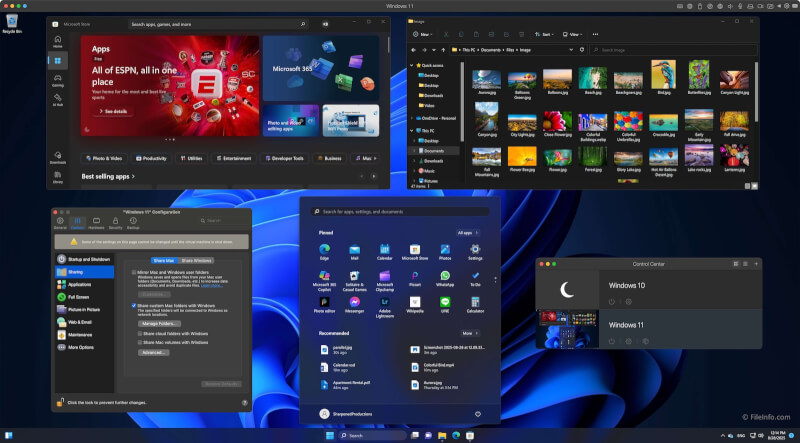Open Settings gear in Start menu pinned apps

pyautogui.click(x=475, y=252)
